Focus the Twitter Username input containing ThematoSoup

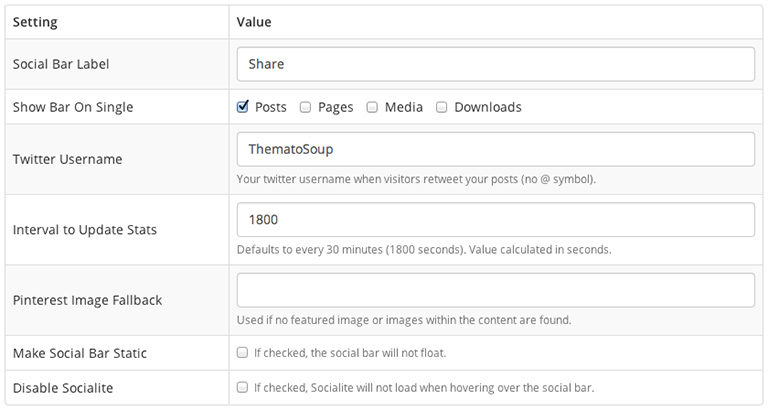(495, 149)
